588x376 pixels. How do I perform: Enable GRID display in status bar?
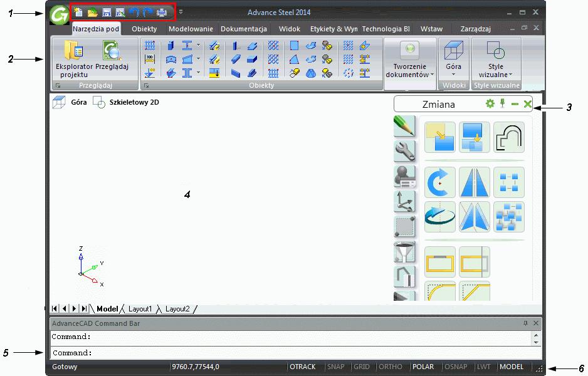coord(362,367)
